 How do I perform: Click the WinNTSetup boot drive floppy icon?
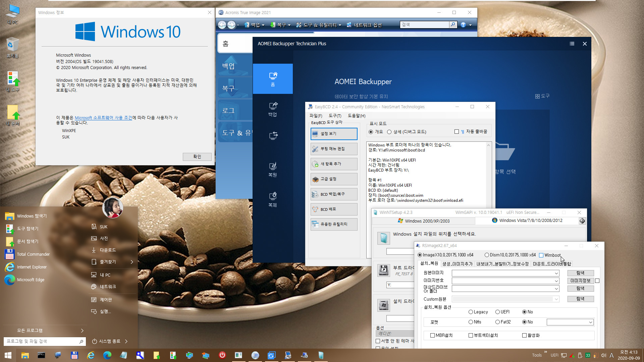[383, 270]
